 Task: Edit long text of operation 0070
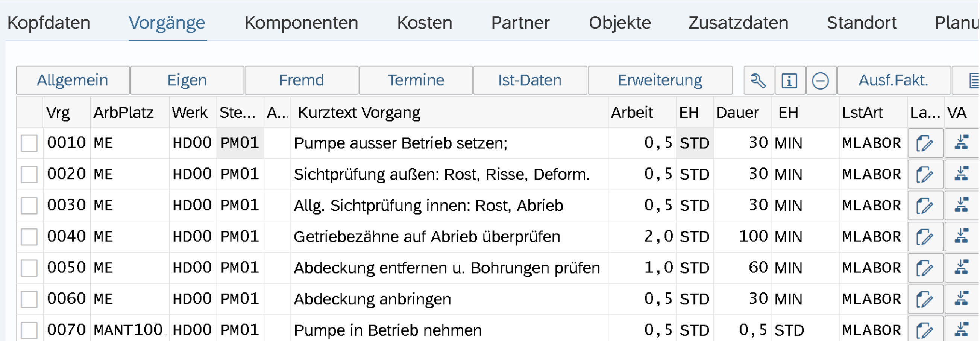click(x=925, y=329)
